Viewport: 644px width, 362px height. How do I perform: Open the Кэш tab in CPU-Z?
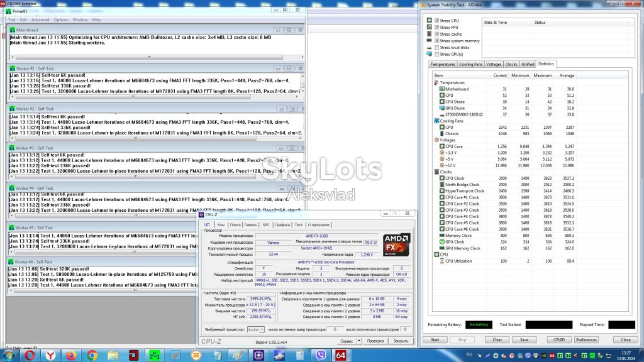coord(221,225)
